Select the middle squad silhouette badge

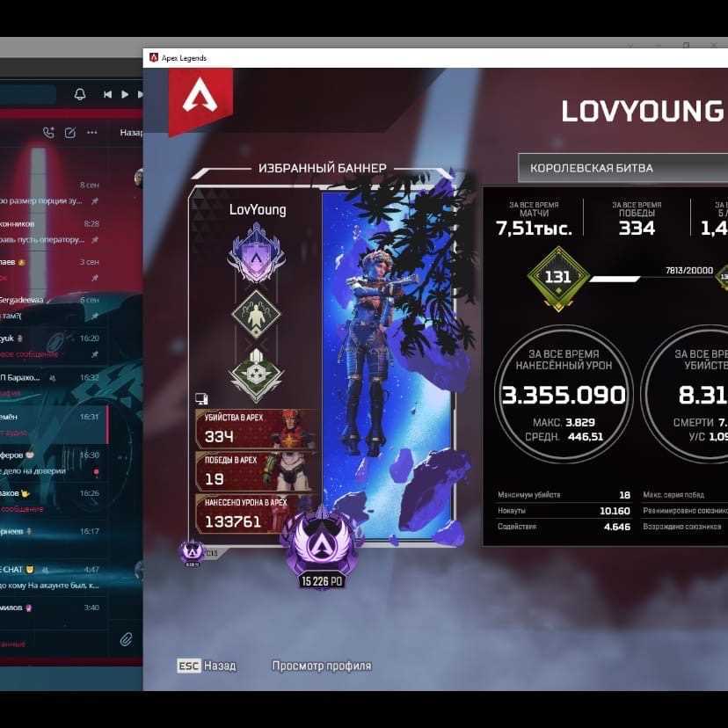pyautogui.click(x=256, y=315)
